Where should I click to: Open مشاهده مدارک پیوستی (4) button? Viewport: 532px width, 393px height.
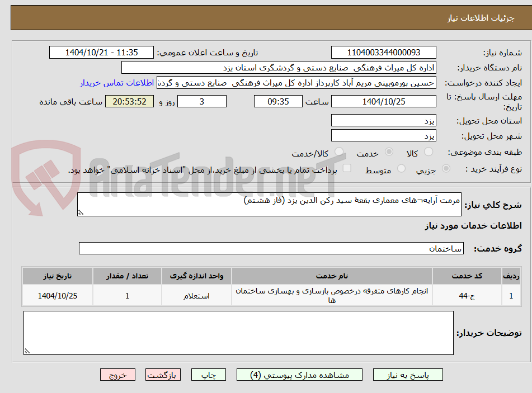[x=299, y=375]
